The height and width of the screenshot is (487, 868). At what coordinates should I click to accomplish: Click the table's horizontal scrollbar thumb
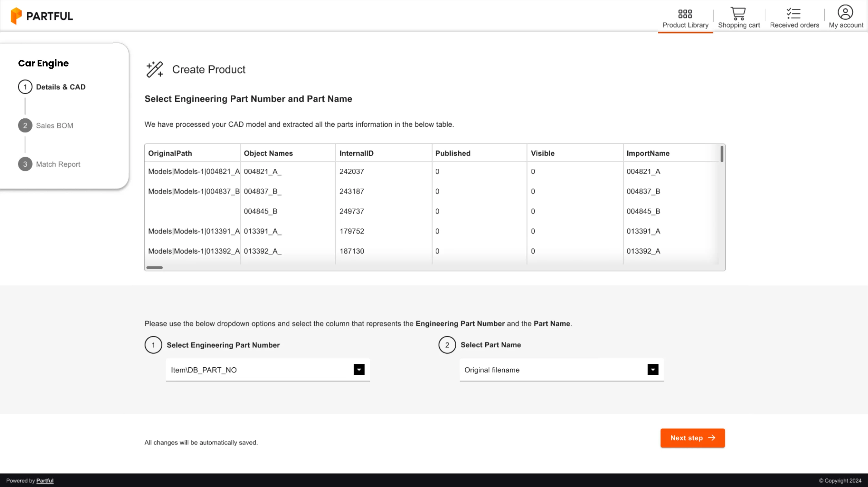click(155, 268)
